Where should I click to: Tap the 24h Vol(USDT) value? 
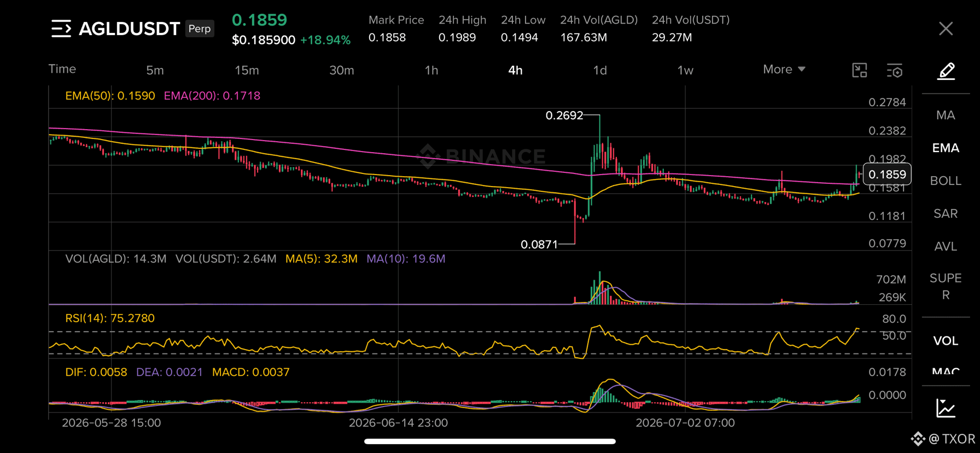[x=672, y=38]
